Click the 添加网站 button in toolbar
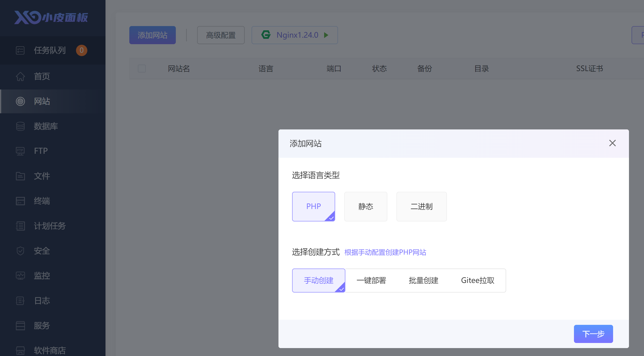The image size is (644, 356). [x=153, y=35]
